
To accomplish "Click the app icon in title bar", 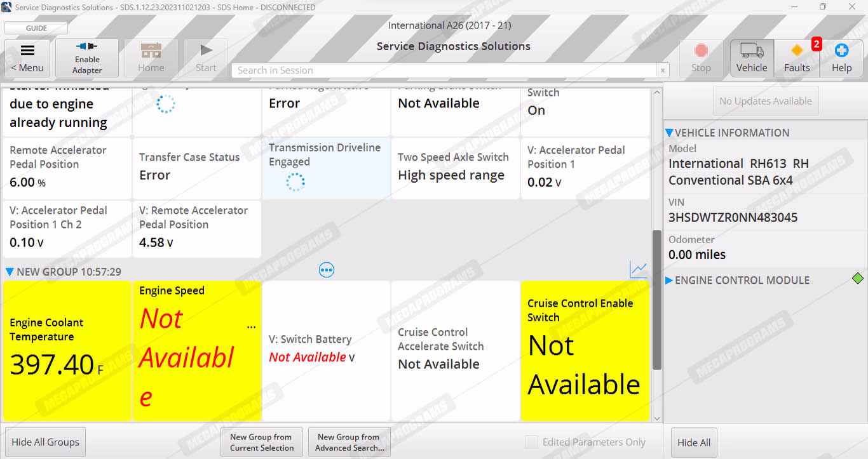I will click(x=6, y=7).
